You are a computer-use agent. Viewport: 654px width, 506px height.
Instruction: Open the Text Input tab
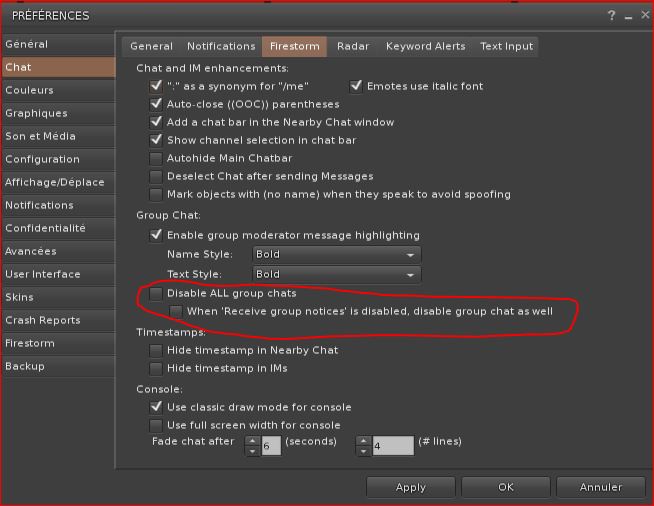(506, 46)
